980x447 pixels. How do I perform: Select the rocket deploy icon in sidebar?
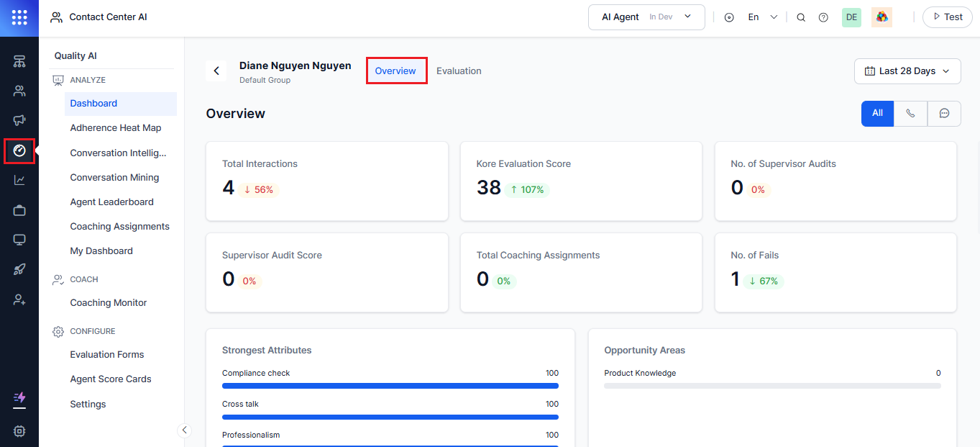pos(19,269)
